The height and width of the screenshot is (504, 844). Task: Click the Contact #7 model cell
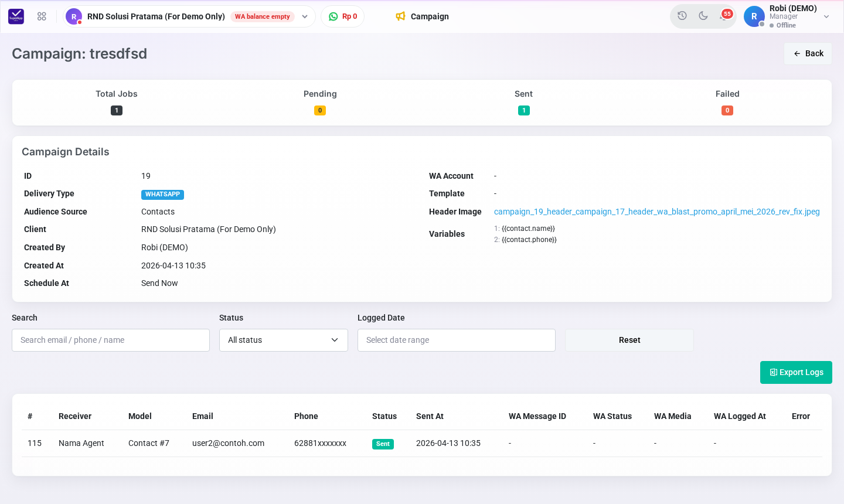click(x=149, y=443)
